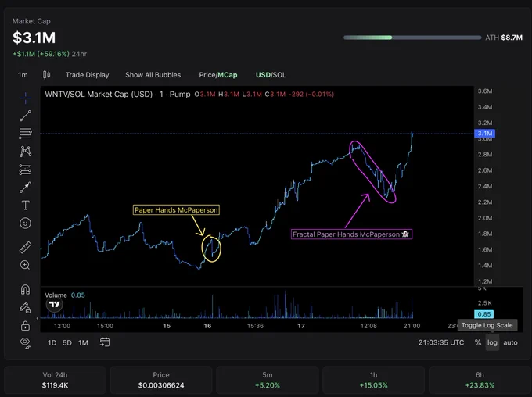
Task: Click the ATH $8.7M label
Action: [x=504, y=38]
